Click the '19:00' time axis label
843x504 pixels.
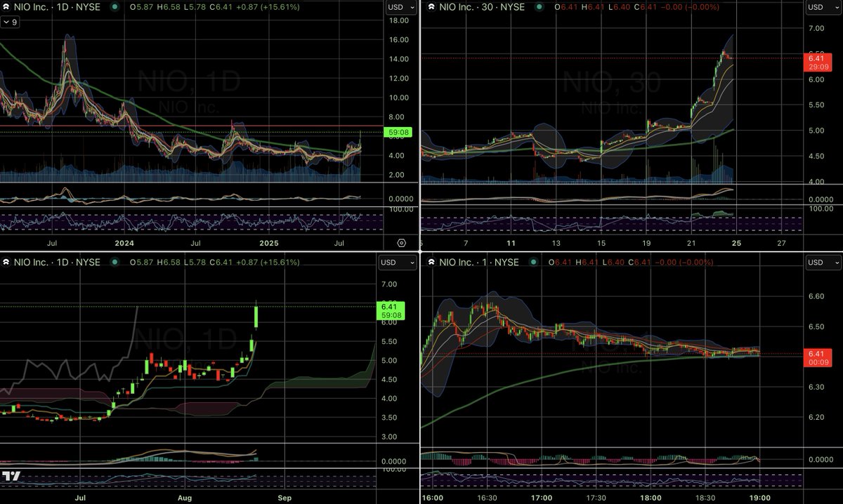coord(760,498)
